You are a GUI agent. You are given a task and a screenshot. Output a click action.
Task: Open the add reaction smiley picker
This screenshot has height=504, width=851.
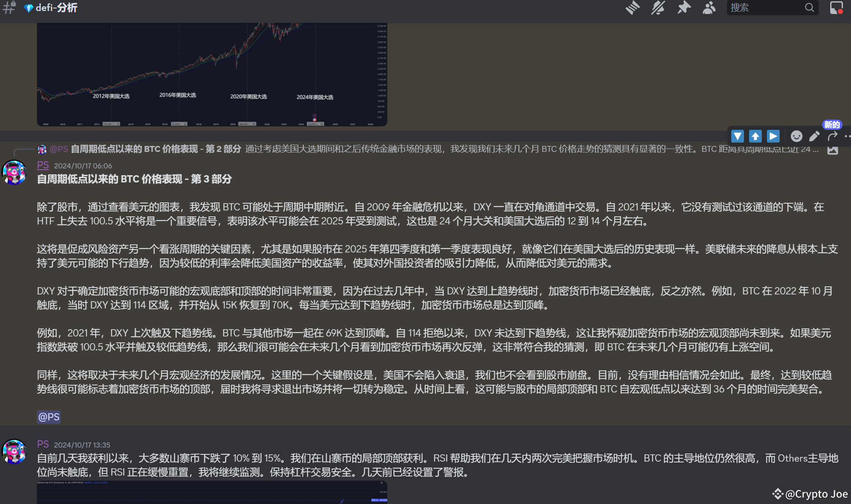tap(796, 136)
